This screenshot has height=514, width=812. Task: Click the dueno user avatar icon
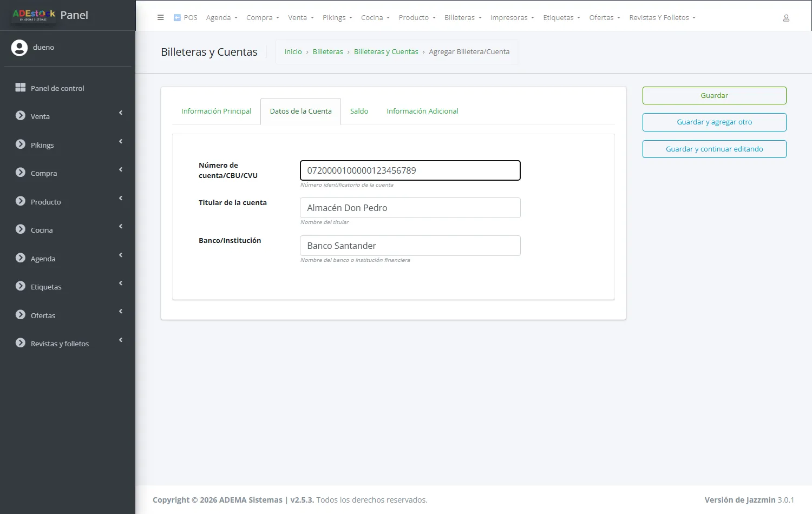tap(19, 48)
